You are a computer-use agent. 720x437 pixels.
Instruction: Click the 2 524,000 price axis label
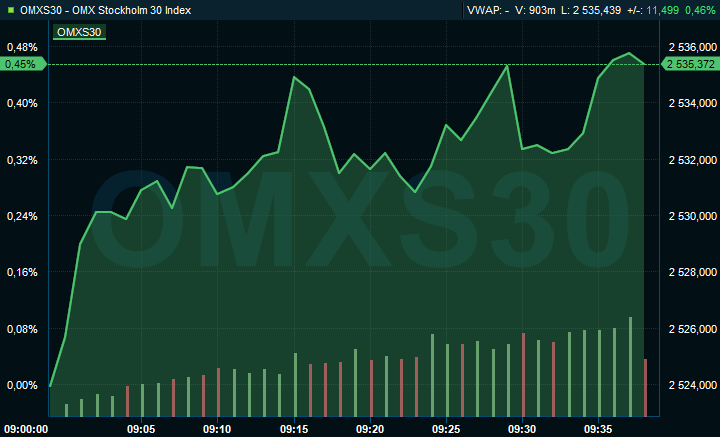[693, 385]
